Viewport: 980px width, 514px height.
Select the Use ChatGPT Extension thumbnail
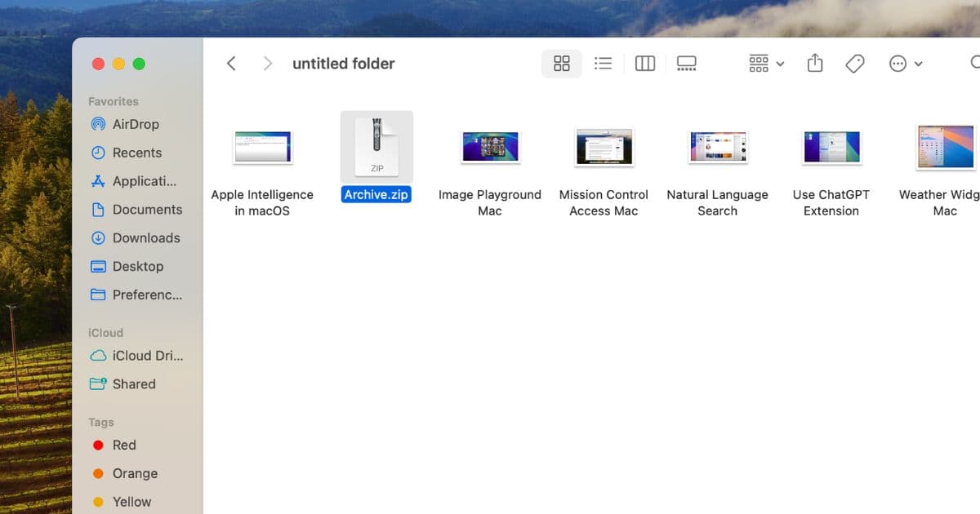pyautogui.click(x=831, y=148)
